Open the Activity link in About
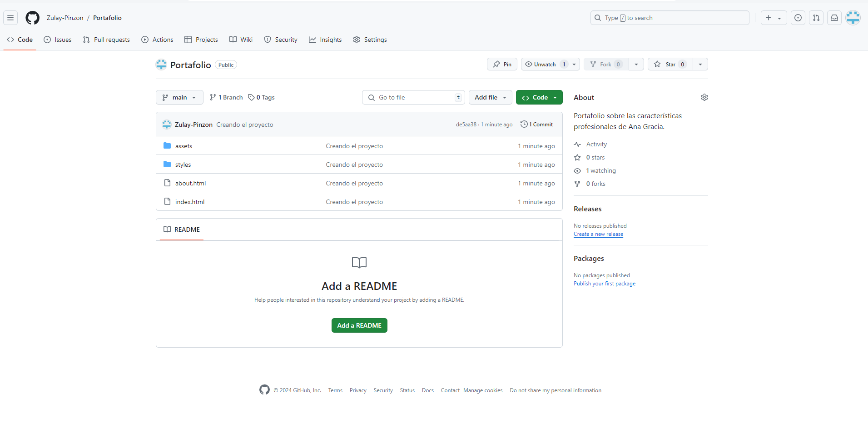This screenshot has height=434, width=868. [590, 144]
